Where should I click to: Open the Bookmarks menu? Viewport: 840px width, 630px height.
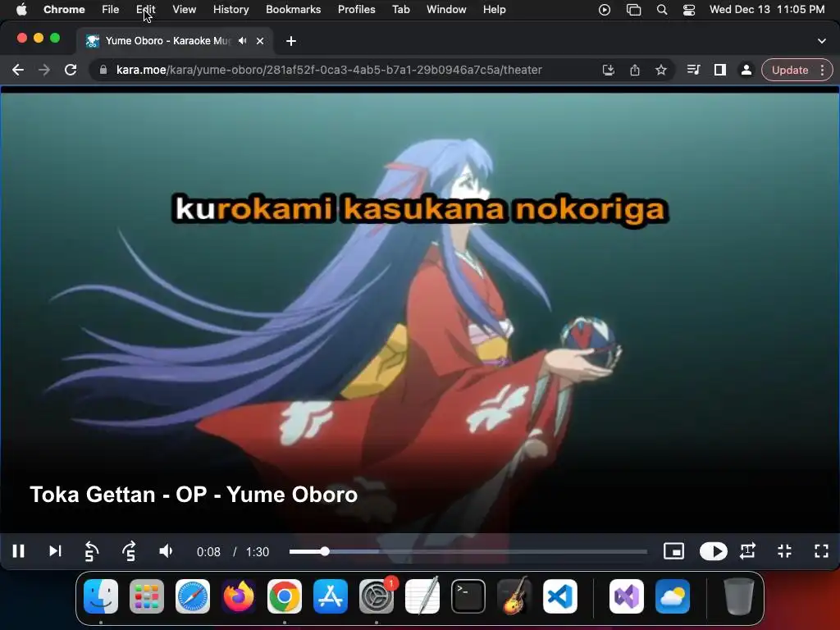point(294,10)
